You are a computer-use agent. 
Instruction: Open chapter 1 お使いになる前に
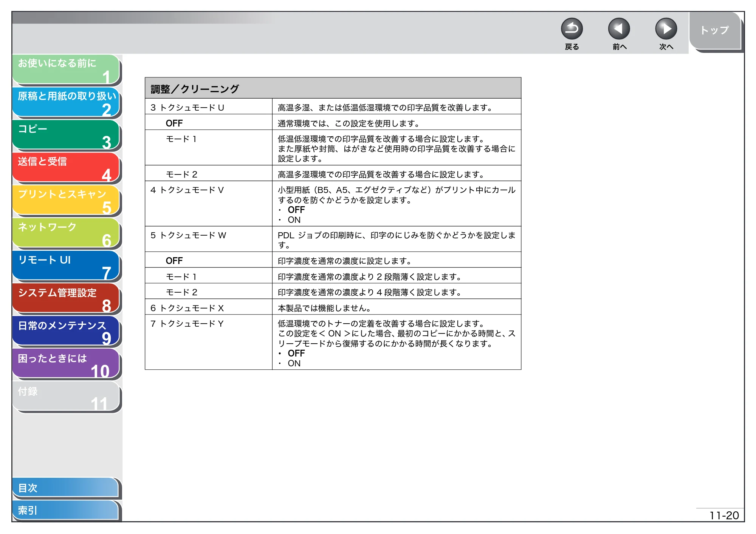point(66,69)
